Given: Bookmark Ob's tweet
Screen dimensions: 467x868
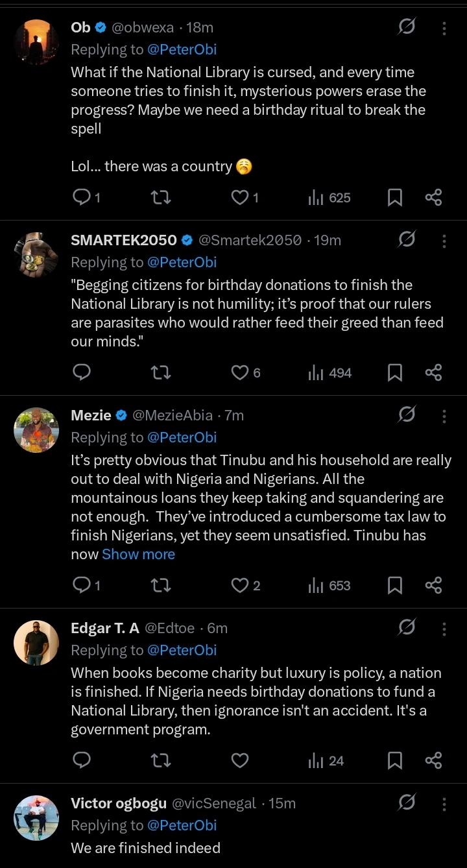Looking at the screenshot, I should pyautogui.click(x=394, y=197).
